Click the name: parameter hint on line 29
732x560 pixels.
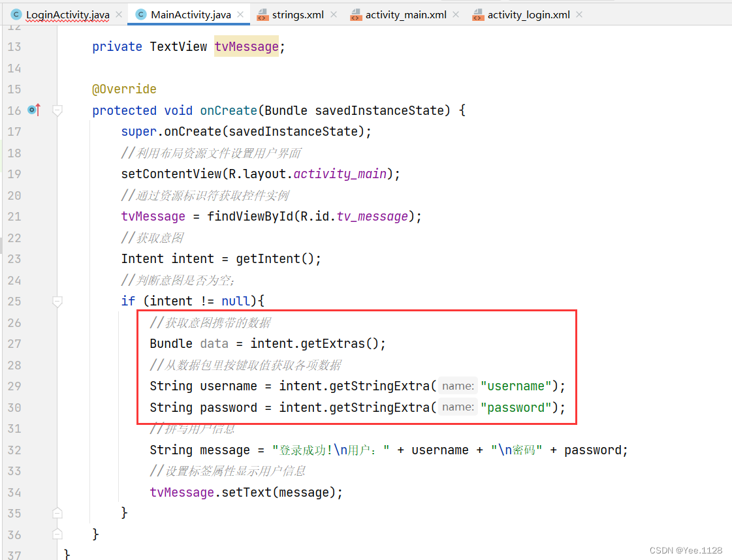pyautogui.click(x=458, y=386)
